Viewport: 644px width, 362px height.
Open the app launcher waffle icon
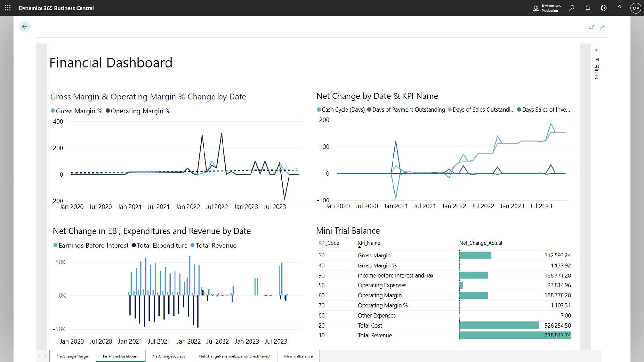click(x=8, y=8)
